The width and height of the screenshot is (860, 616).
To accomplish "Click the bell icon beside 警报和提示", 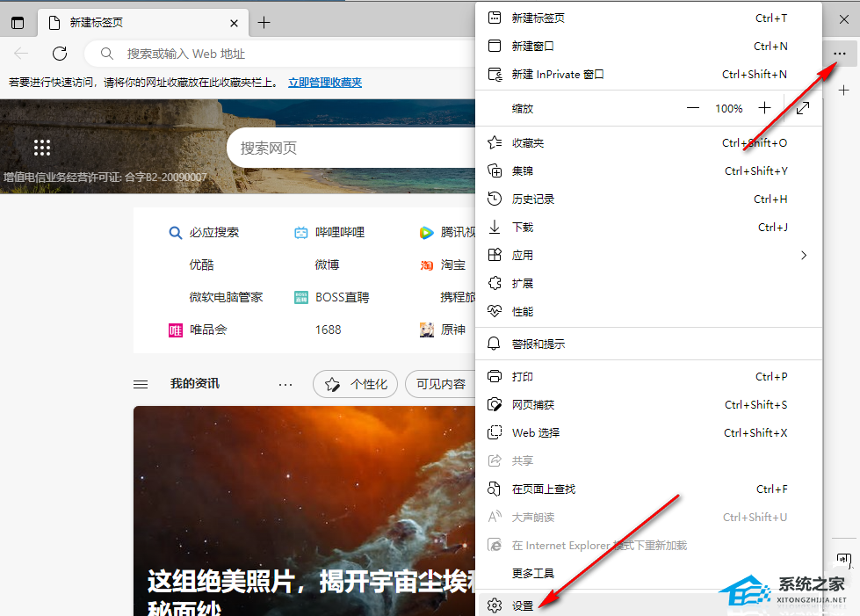I will pos(494,344).
